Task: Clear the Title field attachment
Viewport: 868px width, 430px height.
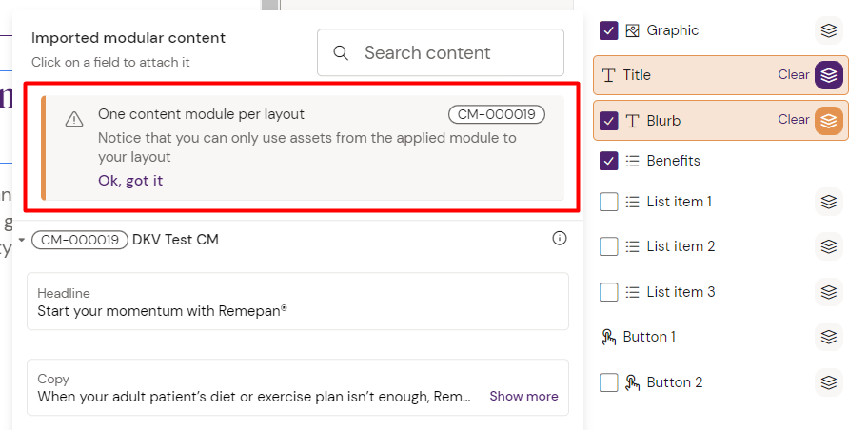Action: click(x=793, y=75)
